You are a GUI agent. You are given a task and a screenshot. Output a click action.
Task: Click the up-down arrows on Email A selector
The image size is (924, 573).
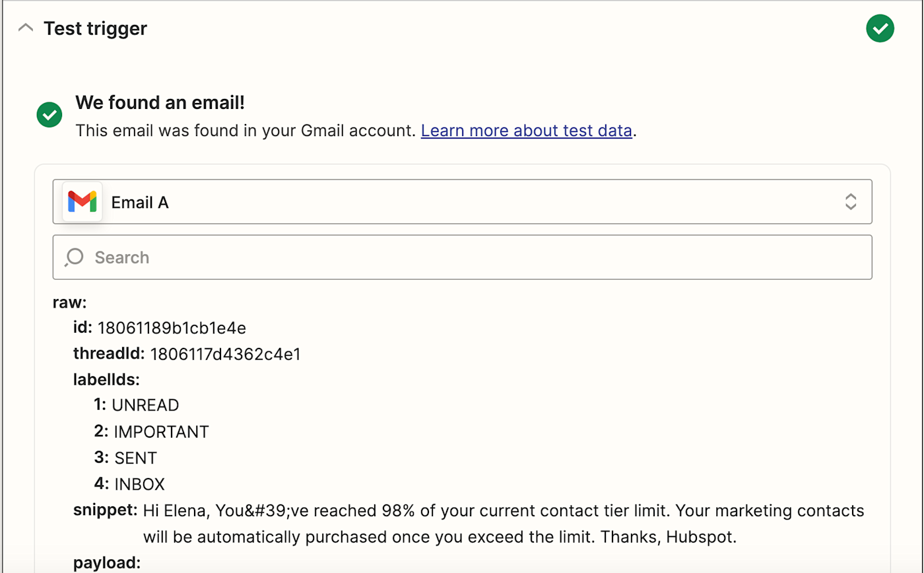click(x=851, y=202)
